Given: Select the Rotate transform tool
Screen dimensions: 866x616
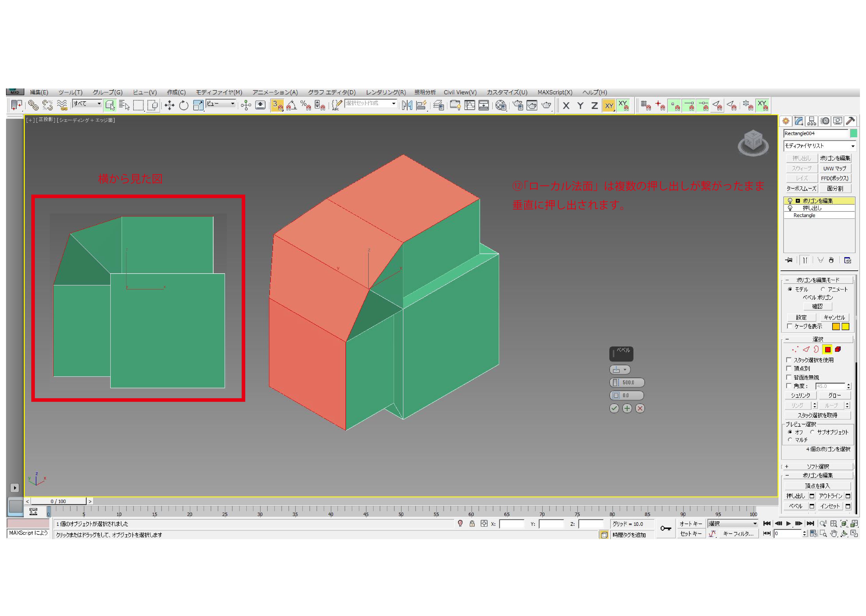Looking at the screenshot, I should tap(184, 106).
